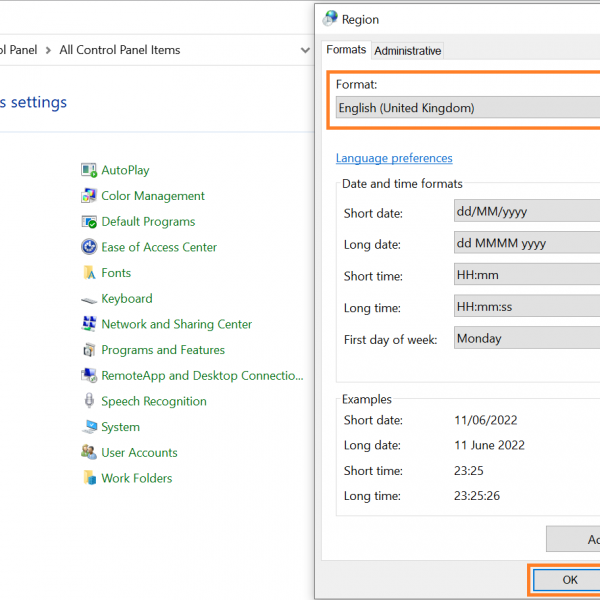Open Ease of Access Center icon
This screenshot has width=600, height=600.
(89, 248)
